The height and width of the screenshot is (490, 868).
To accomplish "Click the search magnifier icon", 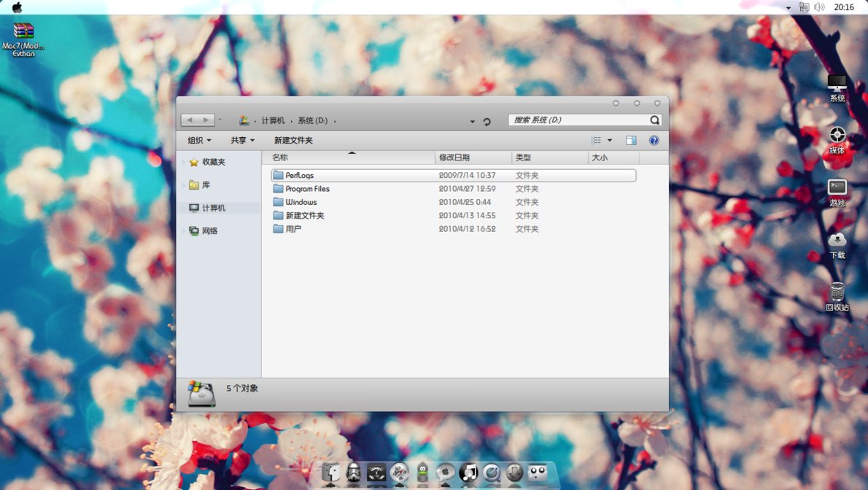I will tap(654, 120).
